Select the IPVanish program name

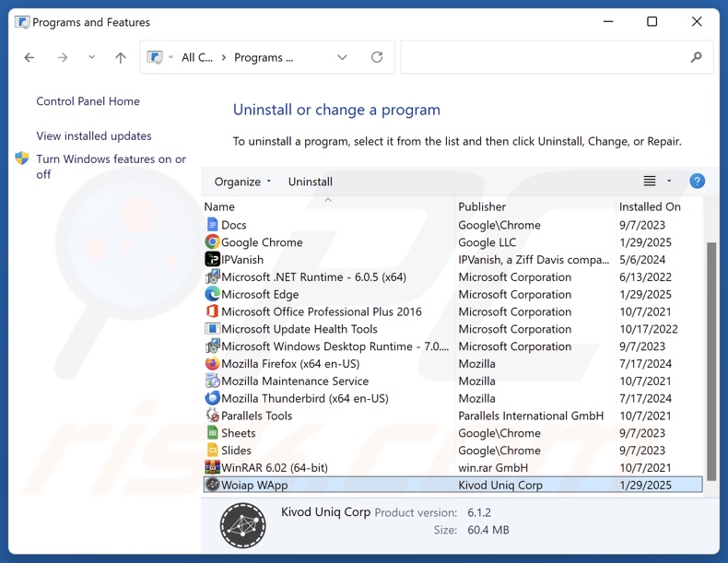tap(242, 260)
